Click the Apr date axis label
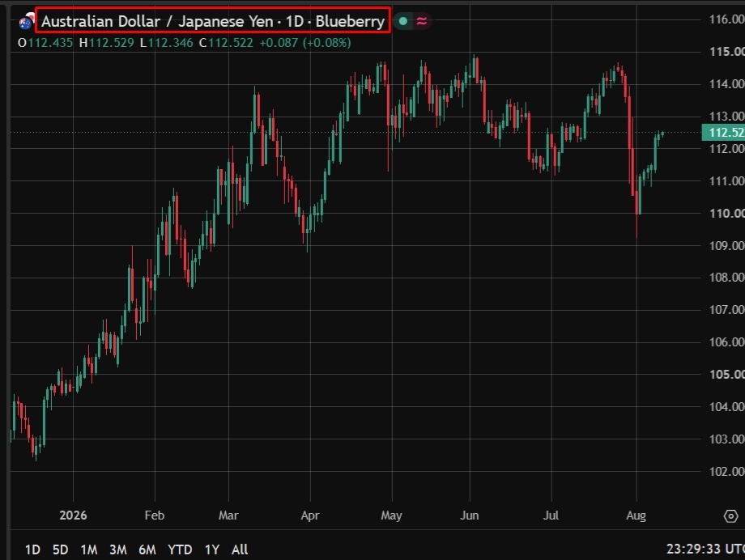745x560 pixels. click(310, 515)
